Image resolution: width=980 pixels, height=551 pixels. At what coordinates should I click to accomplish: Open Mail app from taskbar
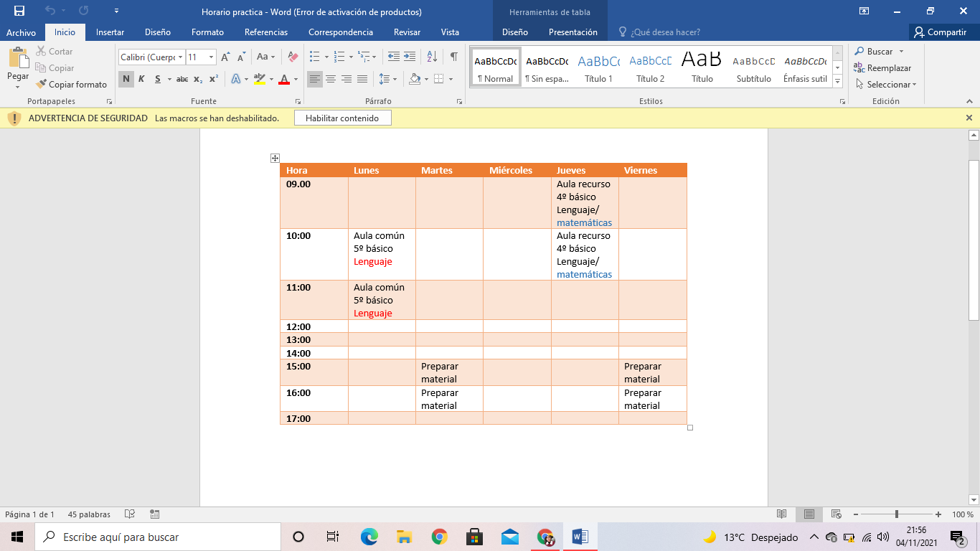pyautogui.click(x=510, y=537)
